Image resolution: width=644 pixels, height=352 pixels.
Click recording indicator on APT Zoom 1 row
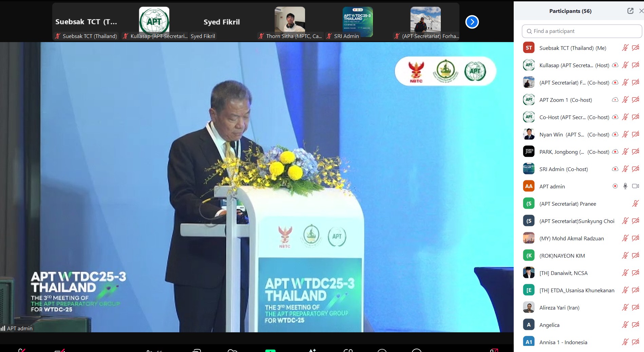(615, 100)
